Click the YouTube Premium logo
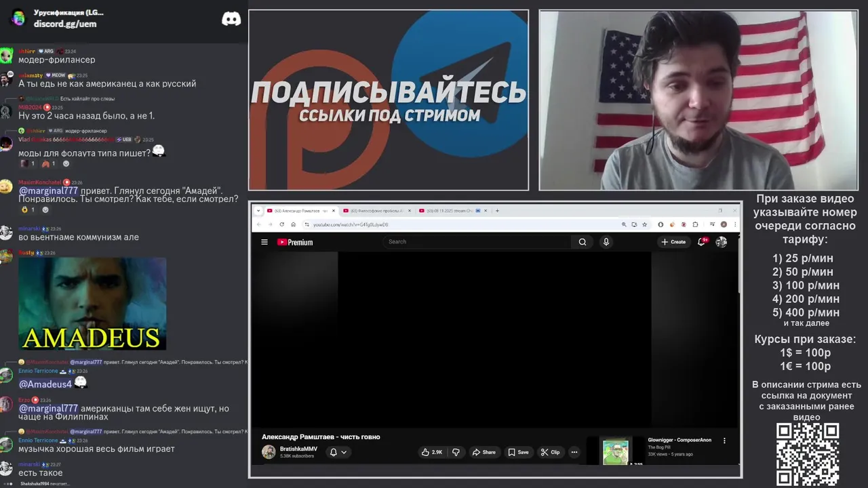This screenshot has height=488, width=868. (295, 242)
